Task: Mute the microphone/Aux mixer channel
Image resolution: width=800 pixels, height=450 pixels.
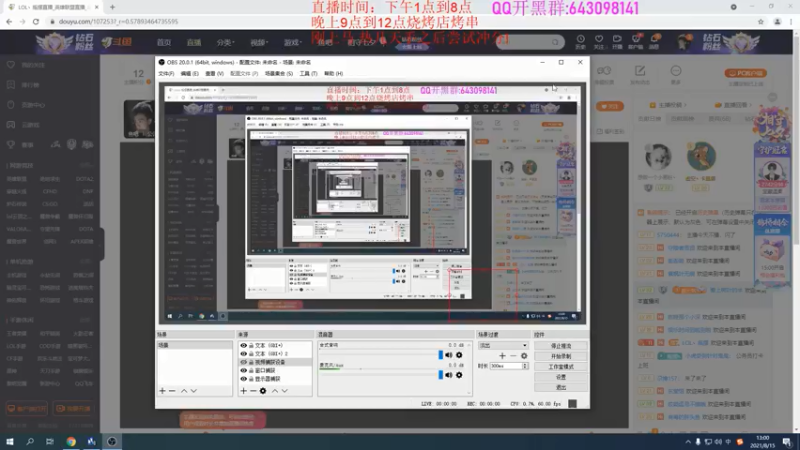Action: [x=448, y=375]
